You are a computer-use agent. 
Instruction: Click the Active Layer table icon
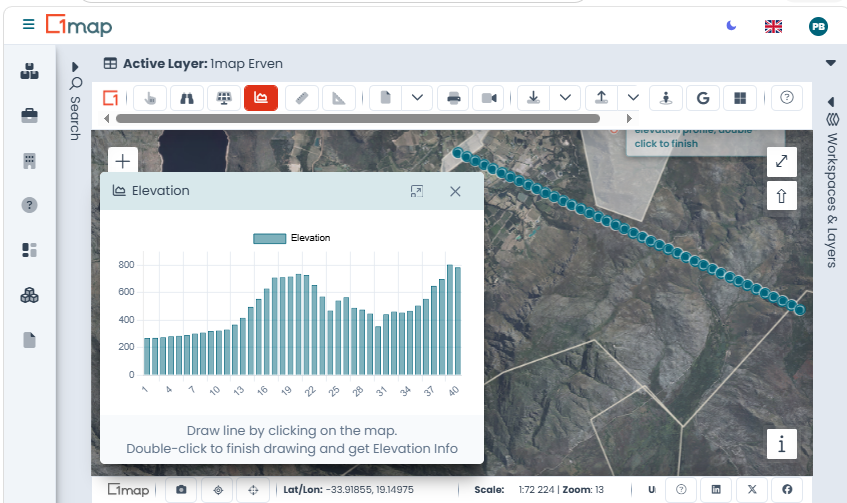pyautogui.click(x=110, y=64)
